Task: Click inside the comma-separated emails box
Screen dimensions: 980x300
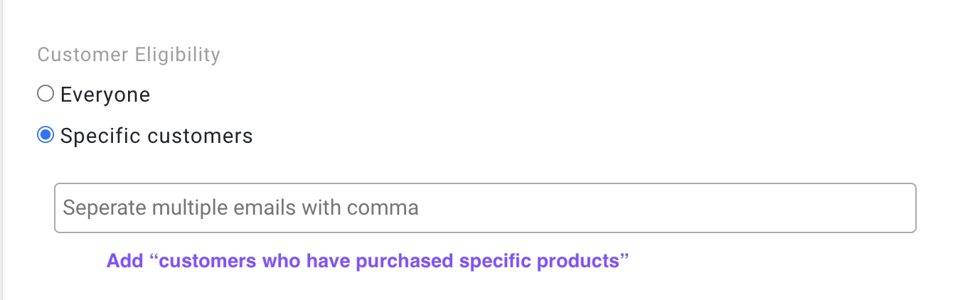Action: (x=485, y=208)
